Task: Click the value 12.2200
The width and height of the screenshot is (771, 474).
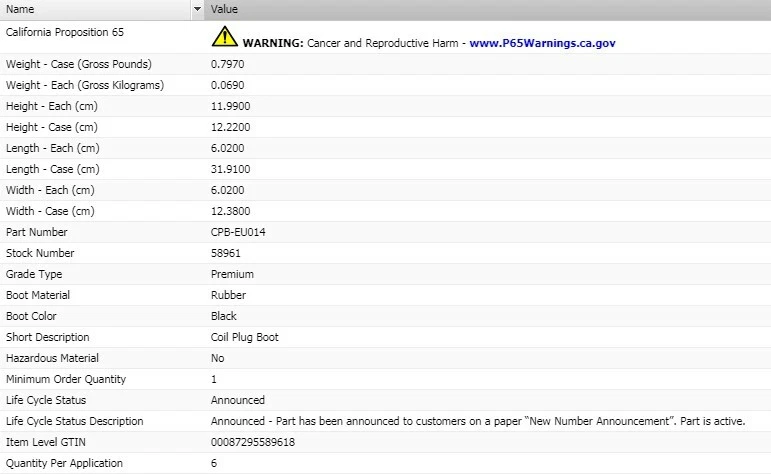Action: click(x=230, y=128)
